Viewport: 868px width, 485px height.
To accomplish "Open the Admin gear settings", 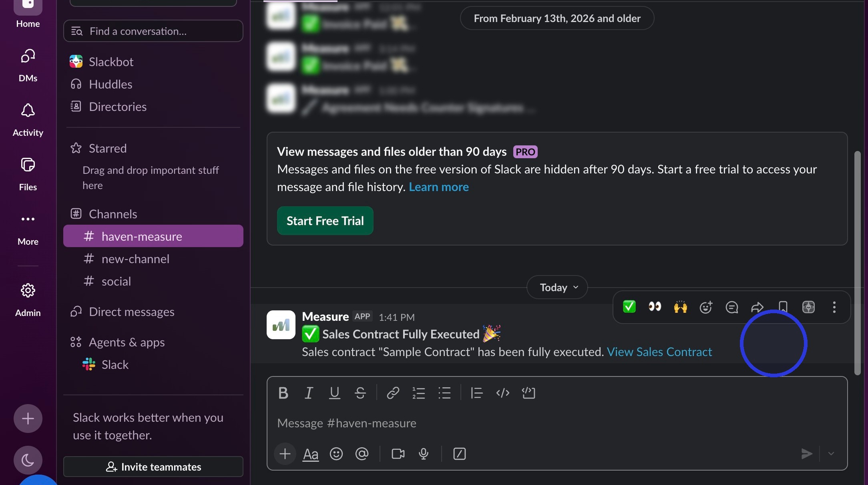I will pos(28,300).
